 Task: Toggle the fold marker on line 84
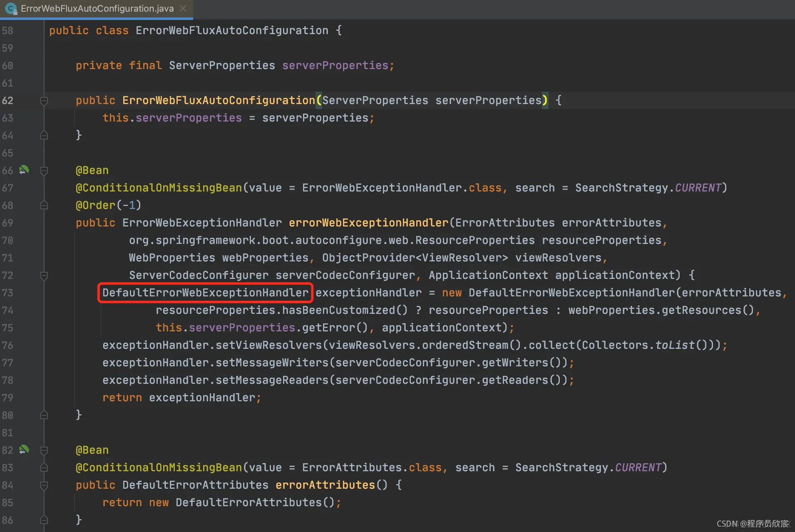tap(44, 485)
